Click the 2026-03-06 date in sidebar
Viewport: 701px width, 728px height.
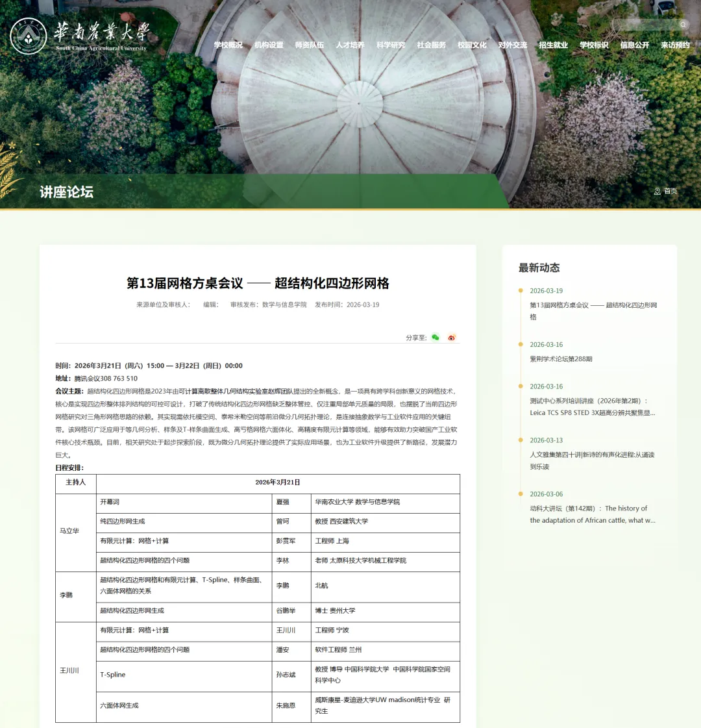click(x=546, y=494)
